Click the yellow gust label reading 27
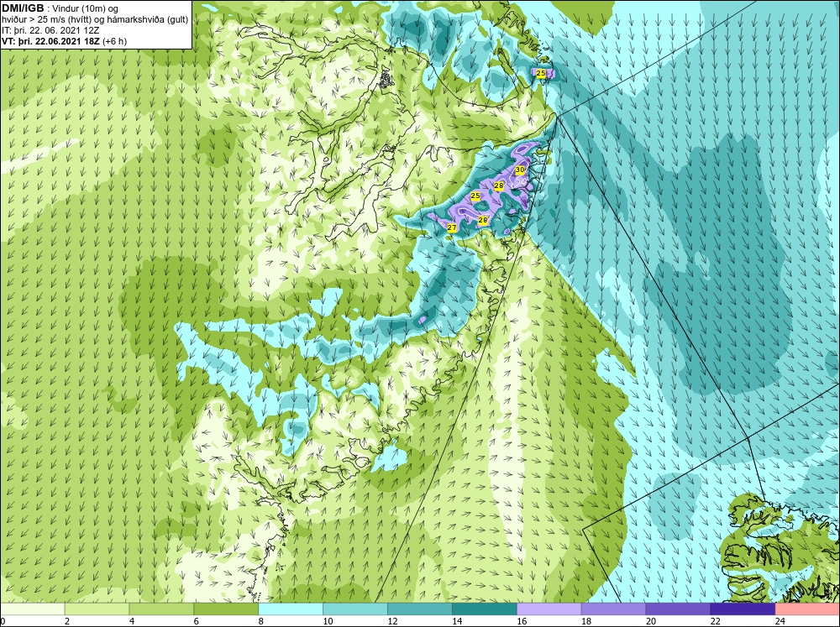This screenshot has height=627, width=840. [x=452, y=228]
